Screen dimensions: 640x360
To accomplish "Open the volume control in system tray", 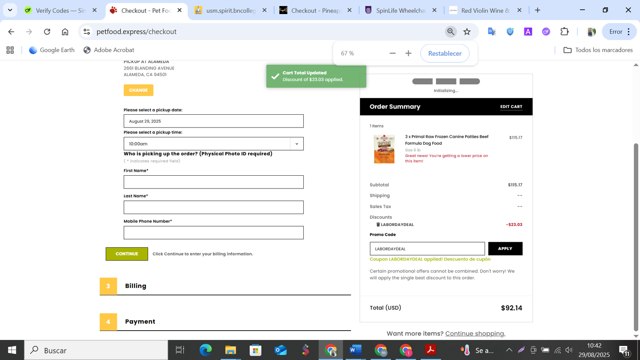I will pos(569,350).
